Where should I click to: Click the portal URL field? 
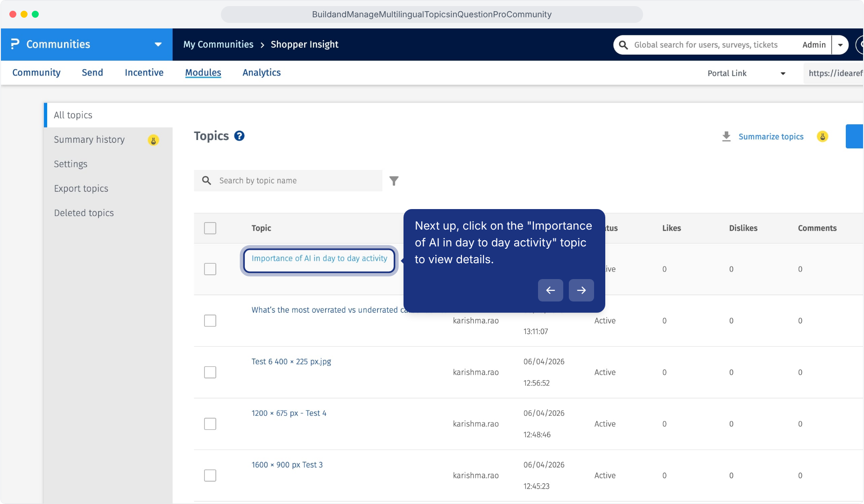click(833, 73)
